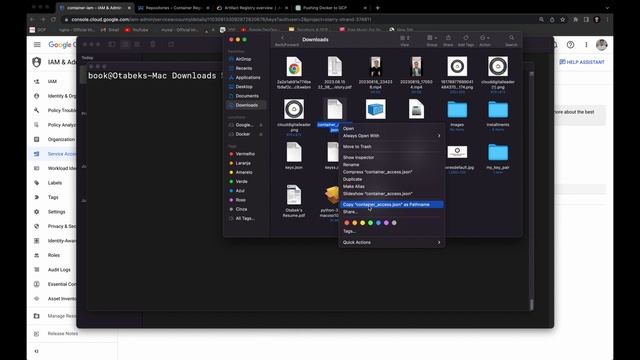
Task: Expand Quick Actions submenu
Action: 391,242
